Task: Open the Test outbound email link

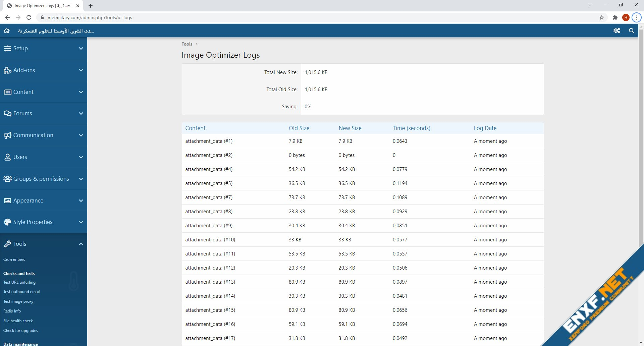Action: coord(21,292)
